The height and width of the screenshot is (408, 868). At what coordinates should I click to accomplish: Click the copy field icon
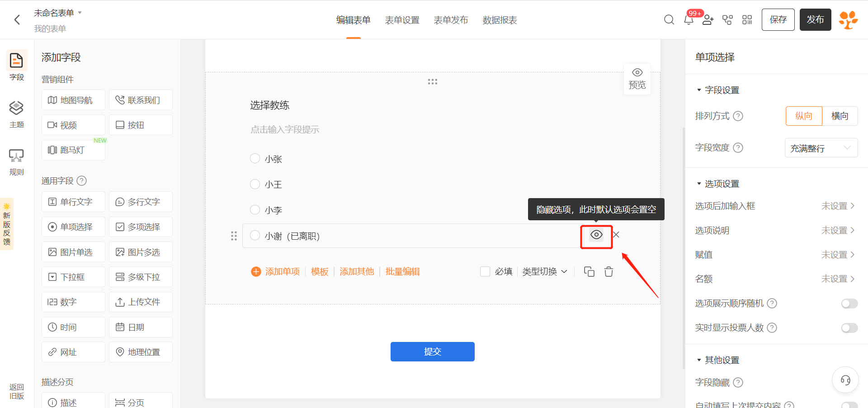tap(589, 271)
